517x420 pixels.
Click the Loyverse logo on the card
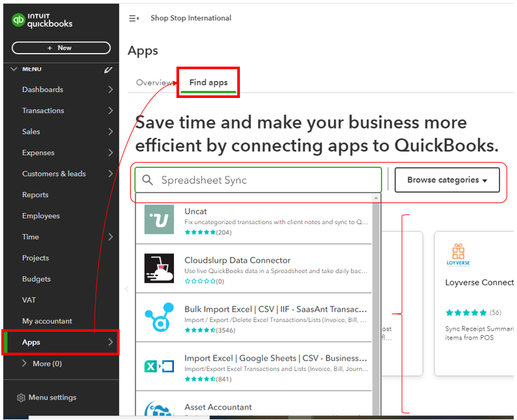pyautogui.click(x=458, y=255)
